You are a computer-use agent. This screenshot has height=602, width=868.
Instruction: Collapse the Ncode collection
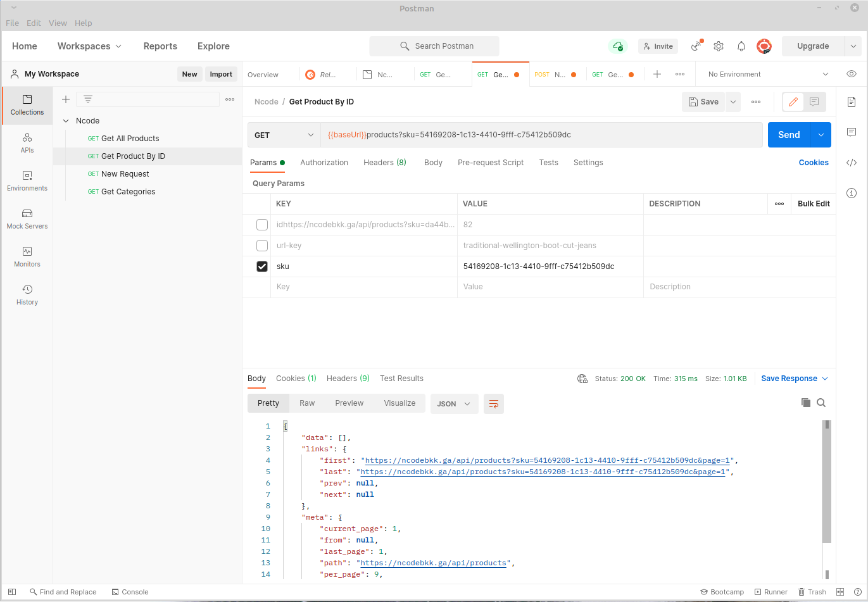(66, 121)
